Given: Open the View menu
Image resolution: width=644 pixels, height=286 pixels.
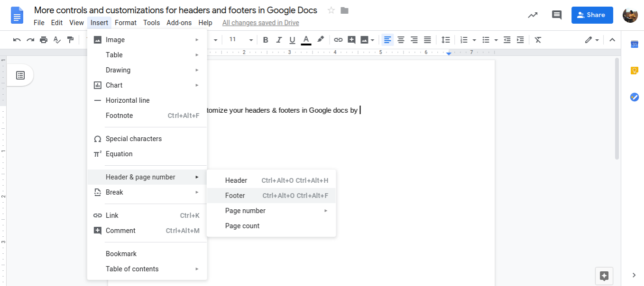Looking at the screenshot, I should point(76,23).
